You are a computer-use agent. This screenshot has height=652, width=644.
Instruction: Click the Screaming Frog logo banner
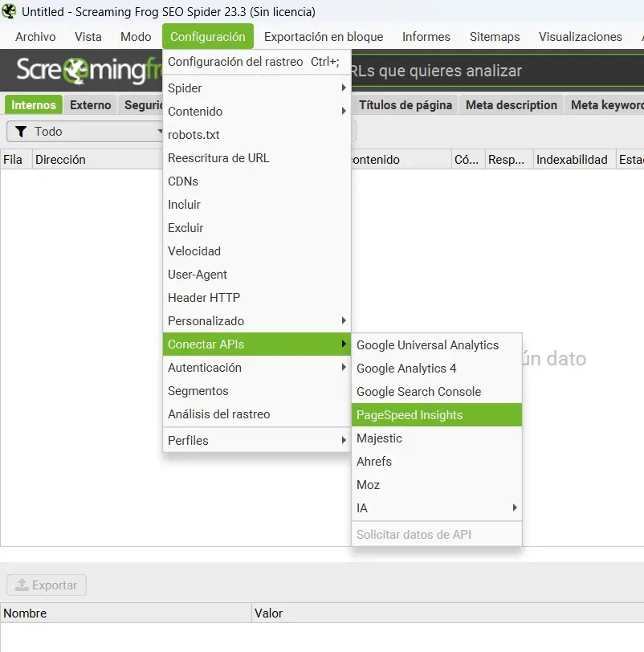pyautogui.click(x=88, y=71)
